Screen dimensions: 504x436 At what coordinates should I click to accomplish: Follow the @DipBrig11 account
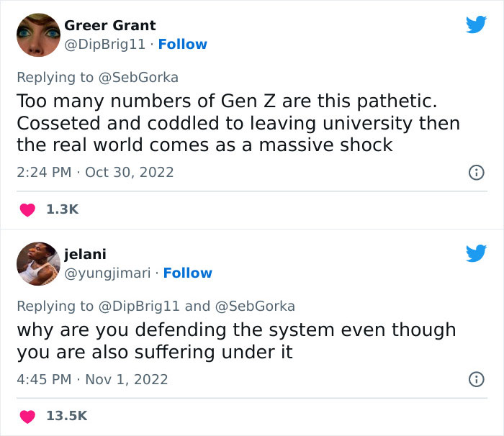(182, 44)
